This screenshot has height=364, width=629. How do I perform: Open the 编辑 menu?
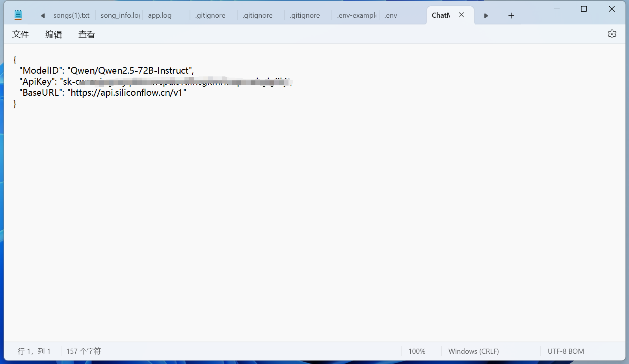(x=54, y=35)
